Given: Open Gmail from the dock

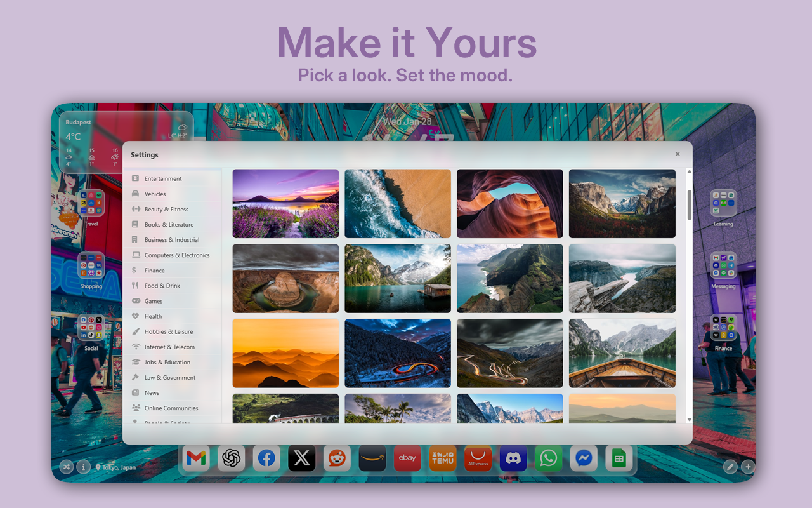Looking at the screenshot, I should coord(197,458).
